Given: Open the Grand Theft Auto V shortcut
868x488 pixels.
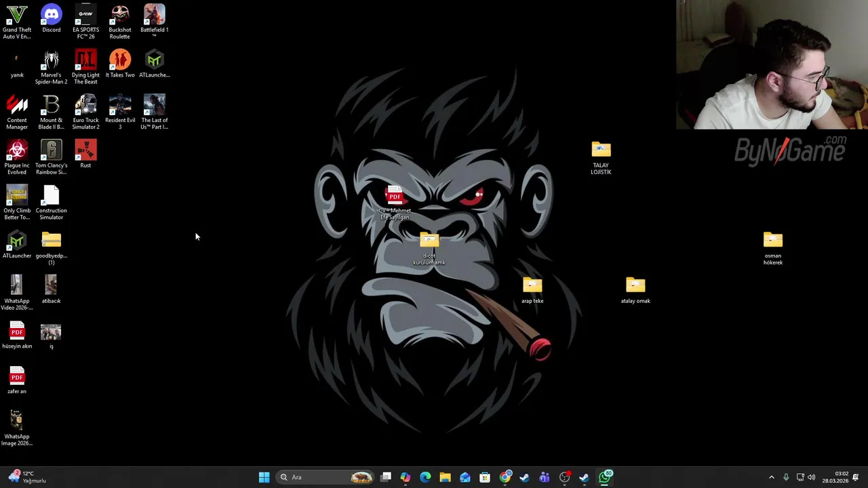Looking at the screenshot, I should pos(17,22).
